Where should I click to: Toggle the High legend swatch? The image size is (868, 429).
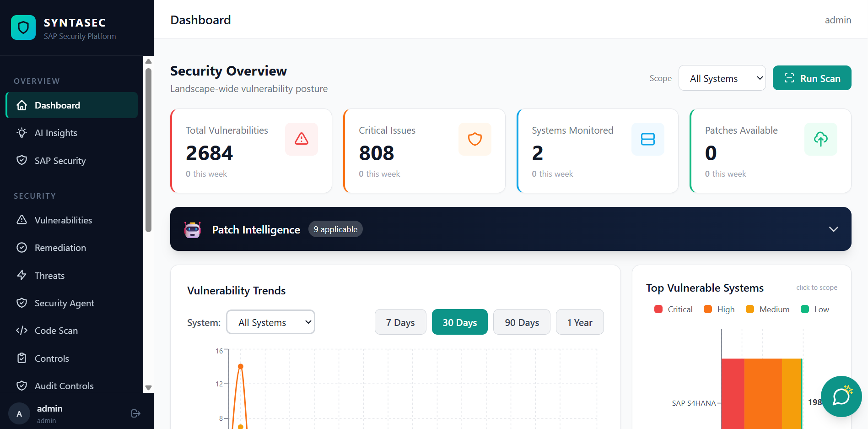(708, 309)
